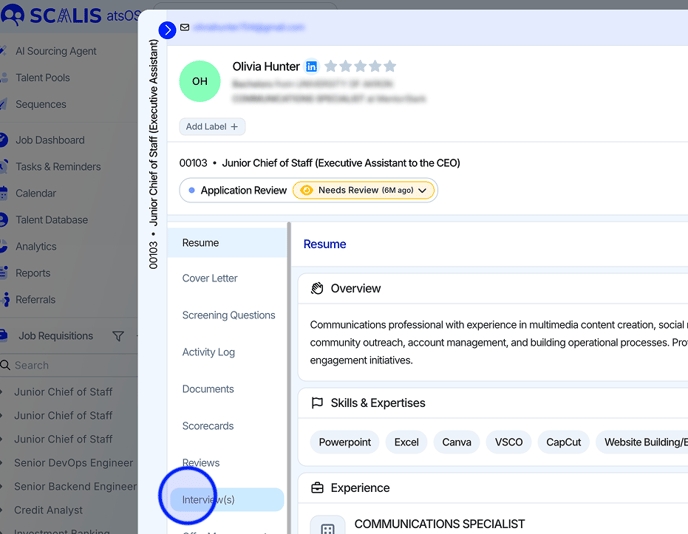688x534 pixels.
Task: Click the Job Requisitions filter icon
Action: (118, 336)
